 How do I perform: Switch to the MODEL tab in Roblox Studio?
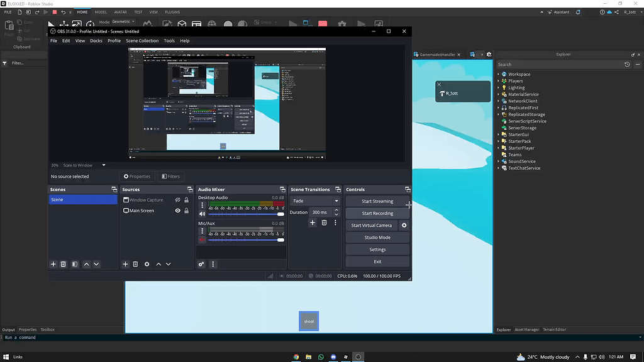pyautogui.click(x=101, y=11)
